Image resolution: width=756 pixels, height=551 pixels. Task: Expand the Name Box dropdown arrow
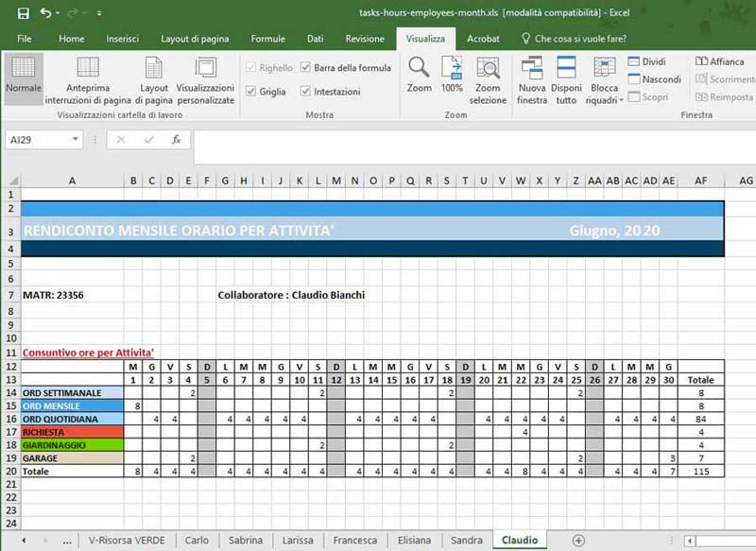pos(76,139)
